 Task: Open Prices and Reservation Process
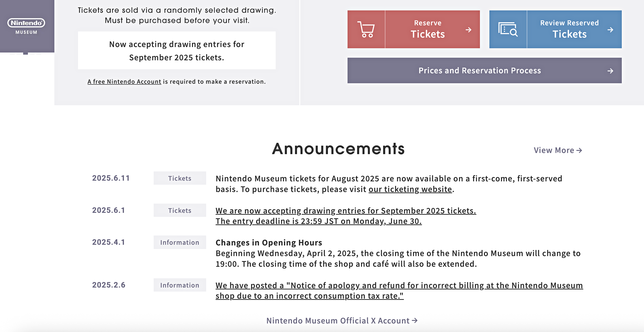tap(479, 71)
